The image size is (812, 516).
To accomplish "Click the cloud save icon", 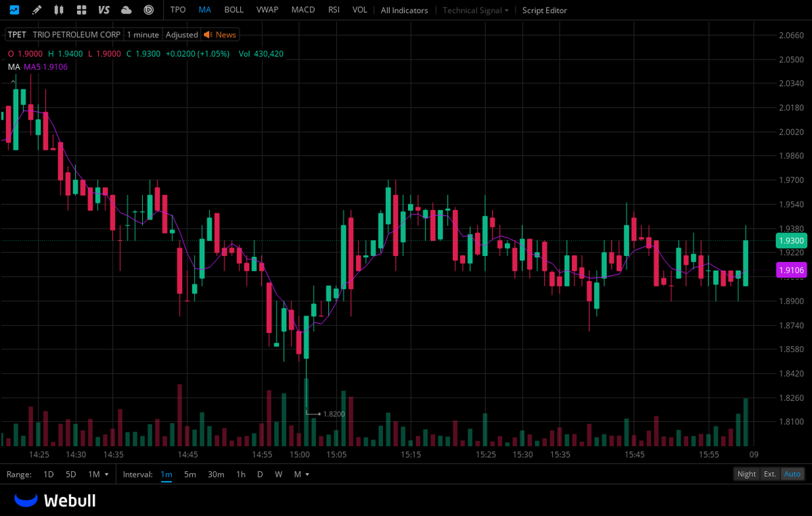I will (x=126, y=10).
